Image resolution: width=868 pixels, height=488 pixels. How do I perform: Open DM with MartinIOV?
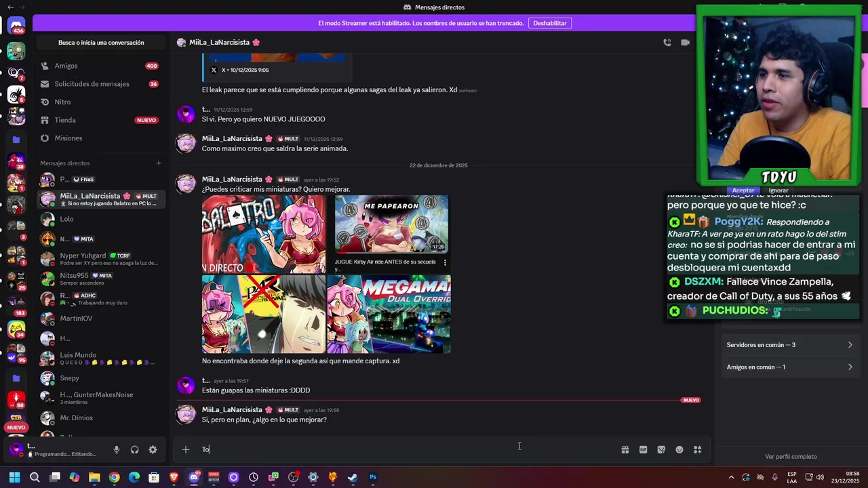pyautogui.click(x=100, y=319)
